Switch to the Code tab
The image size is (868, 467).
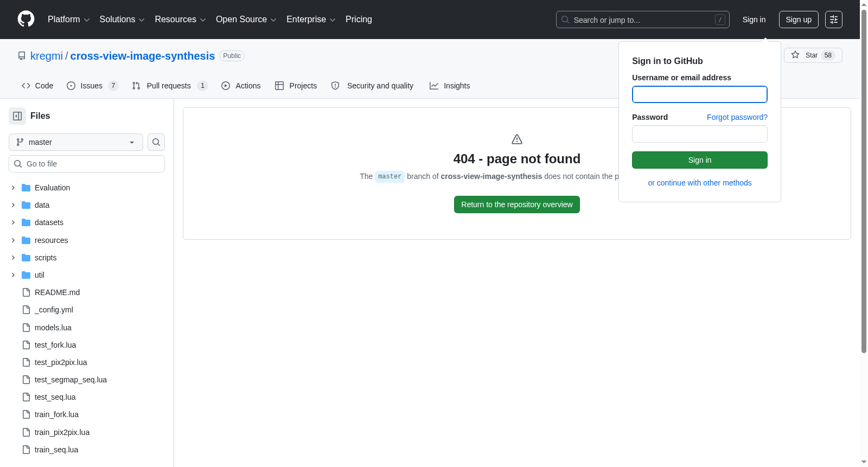[x=37, y=86]
